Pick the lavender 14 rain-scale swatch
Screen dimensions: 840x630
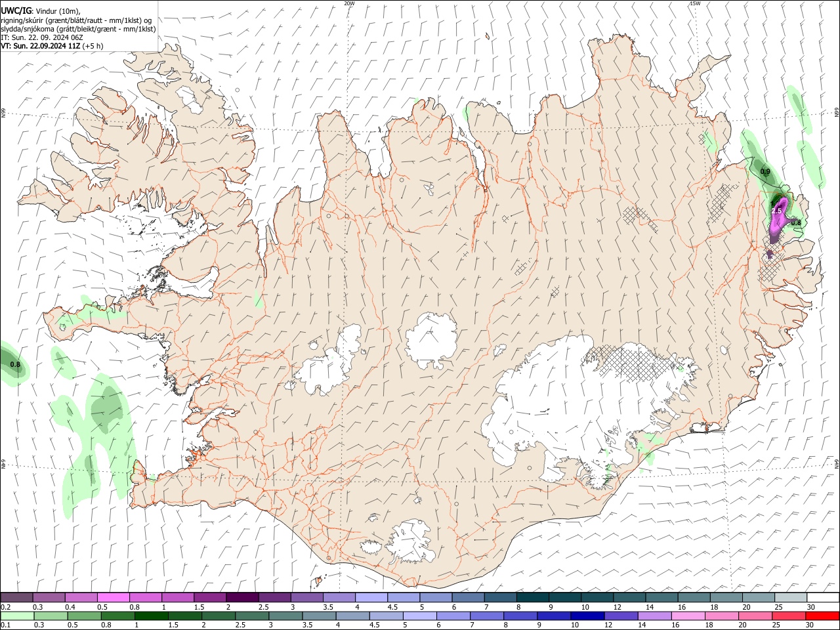point(656,616)
